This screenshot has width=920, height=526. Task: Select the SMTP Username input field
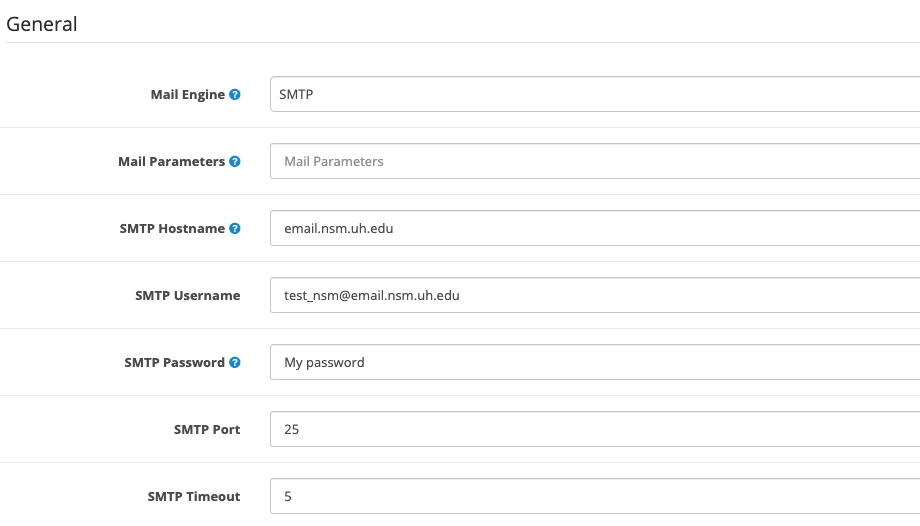pyautogui.click(x=595, y=295)
